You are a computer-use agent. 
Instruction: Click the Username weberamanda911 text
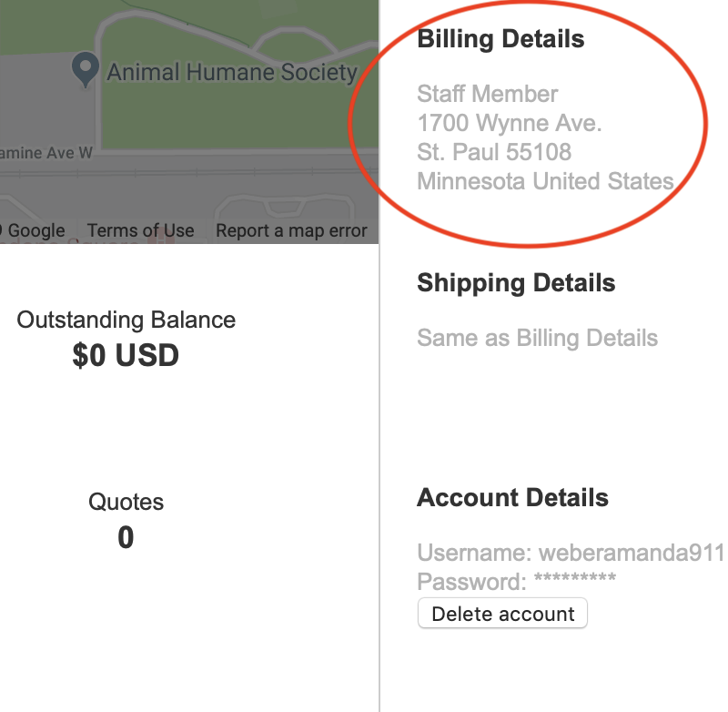point(570,553)
